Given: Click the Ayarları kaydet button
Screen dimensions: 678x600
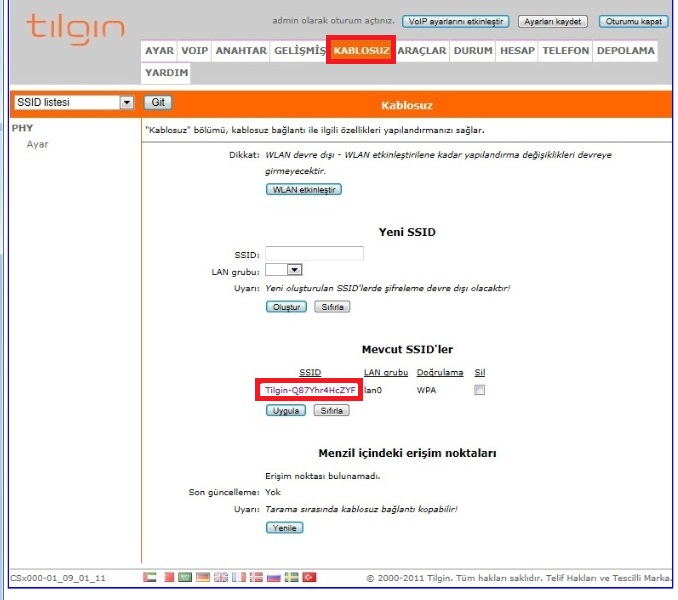Looking at the screenshot, I should pyautogui.click(x=553, y=21).
